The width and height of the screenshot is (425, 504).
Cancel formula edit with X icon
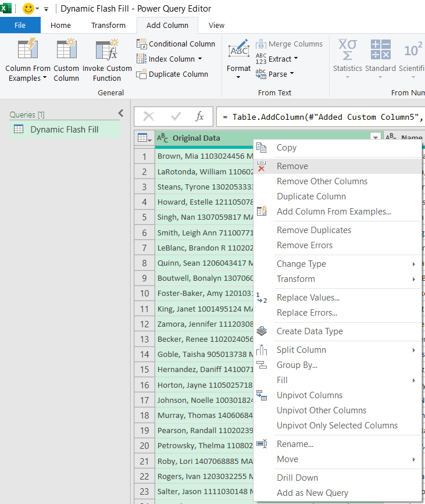[148, 116]
